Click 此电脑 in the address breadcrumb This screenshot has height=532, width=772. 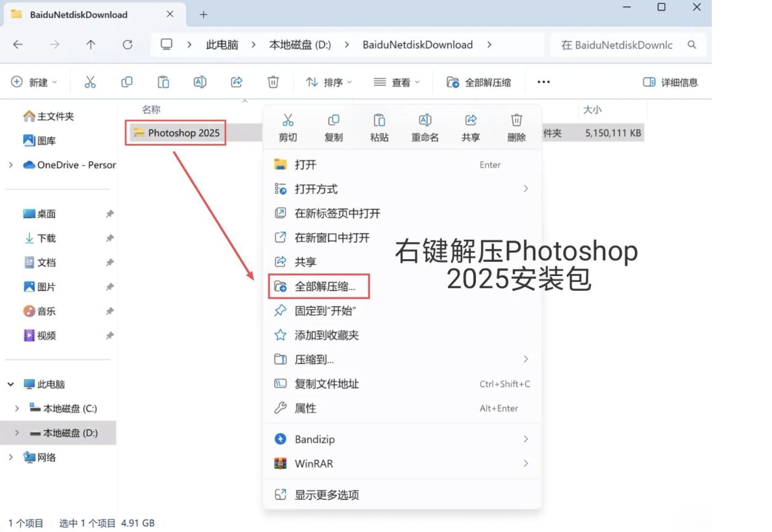pos(222,45)
